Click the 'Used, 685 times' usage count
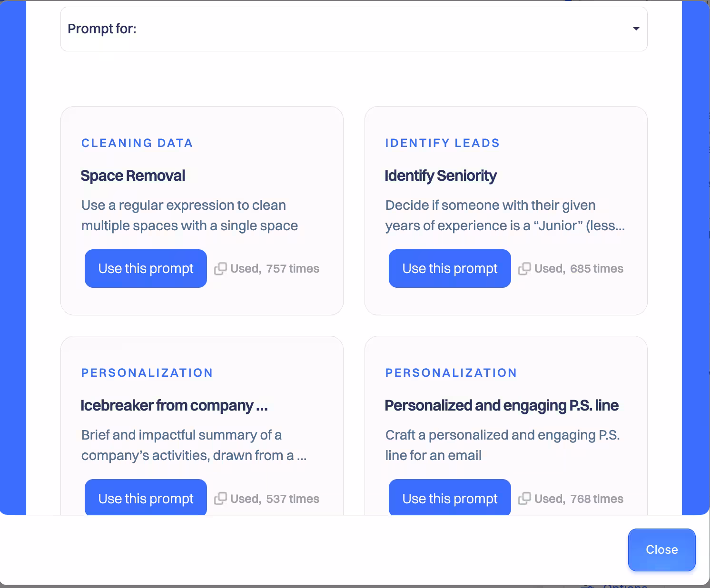Viewport: 710px width, 588px height. pos(579,269)
